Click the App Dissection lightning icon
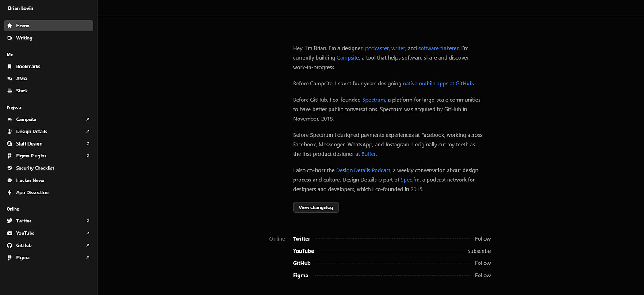The image size is (644, 295). [9, 192]
